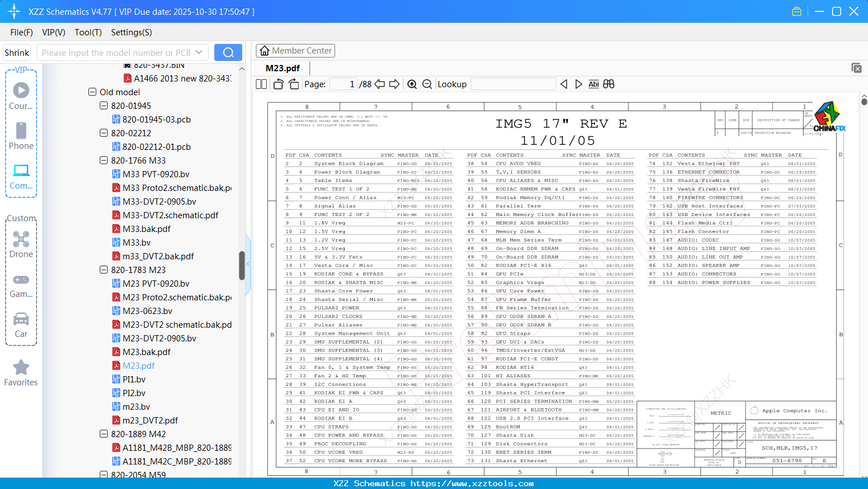868x489 pixels.
Task: Toggle the Abi whole-word match icon
Action: click(593, 84)
